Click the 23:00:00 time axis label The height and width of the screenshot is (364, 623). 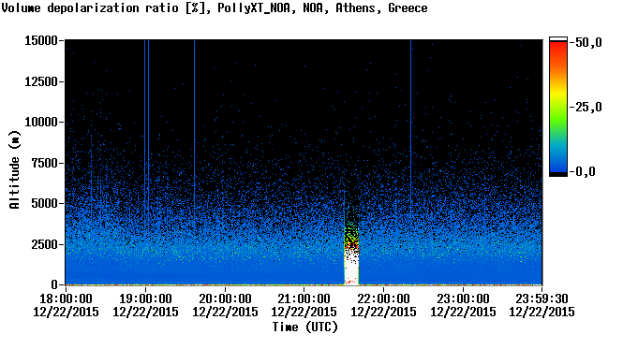pyautogui.click(x=463, y=298)
